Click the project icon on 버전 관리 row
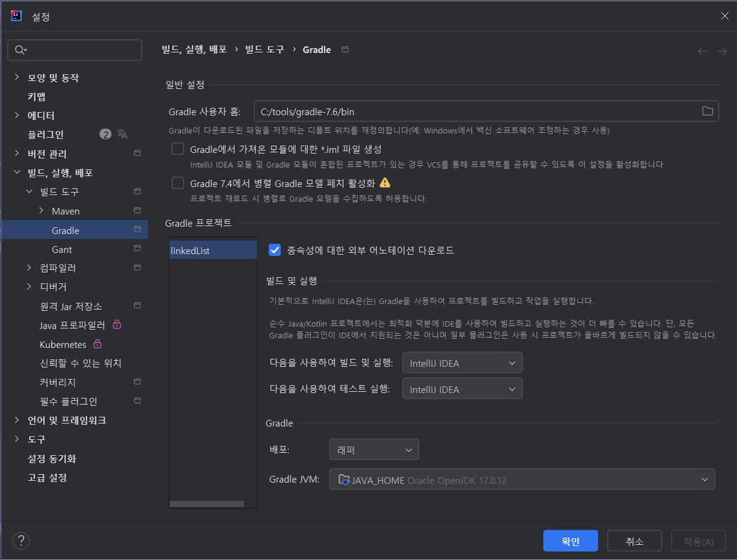This screenshot has width=737, height=560. tap(137, 154)
